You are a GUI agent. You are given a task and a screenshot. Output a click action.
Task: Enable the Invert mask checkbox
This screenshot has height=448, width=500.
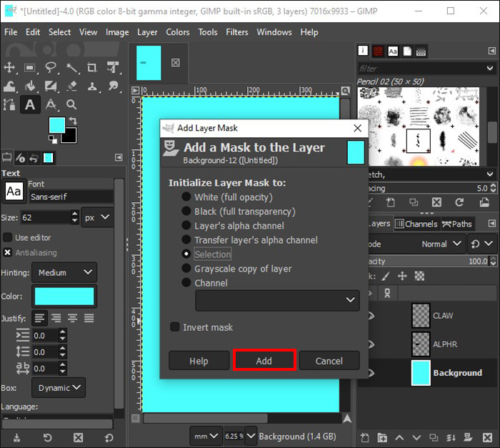175,327
